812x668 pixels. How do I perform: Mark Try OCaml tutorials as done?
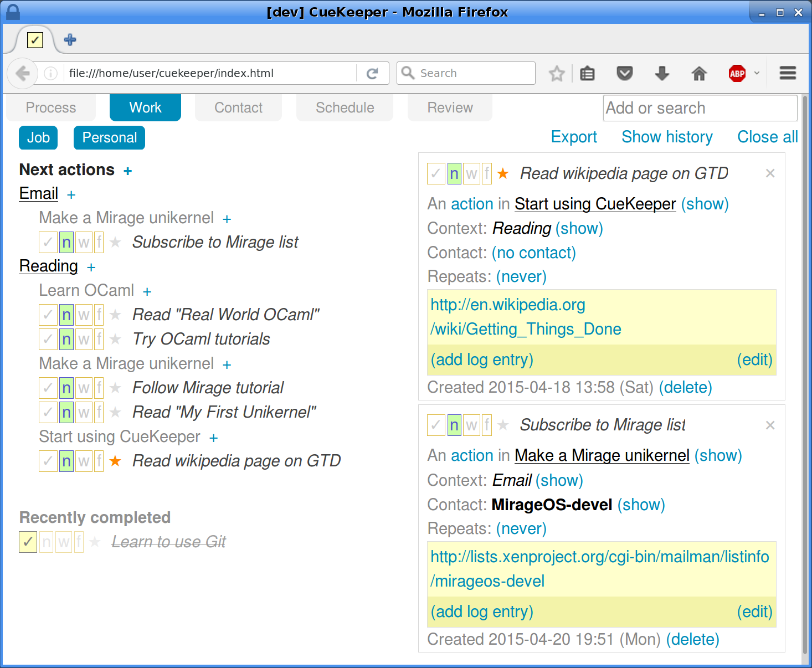[x=48, y=339]
